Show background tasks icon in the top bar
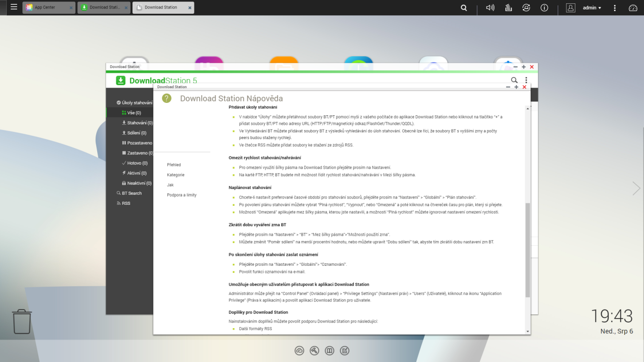644x362 pixels. coord(508,8)
